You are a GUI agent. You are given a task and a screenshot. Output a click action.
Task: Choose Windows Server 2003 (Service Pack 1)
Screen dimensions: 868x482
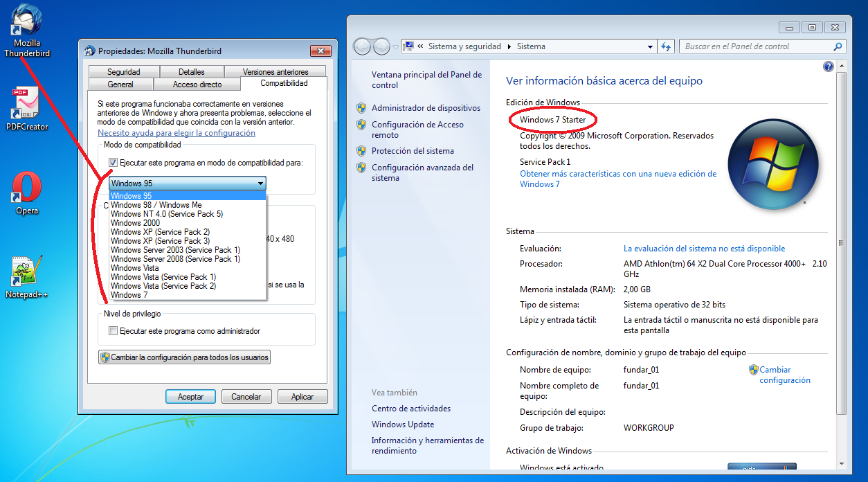(188, 250)
